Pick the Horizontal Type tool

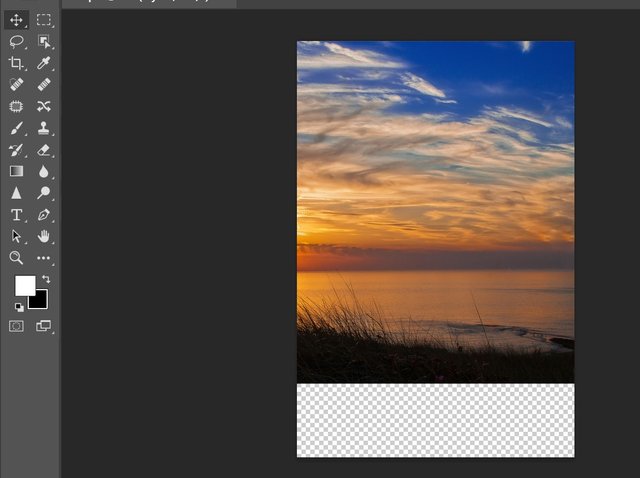pos(16,215)
